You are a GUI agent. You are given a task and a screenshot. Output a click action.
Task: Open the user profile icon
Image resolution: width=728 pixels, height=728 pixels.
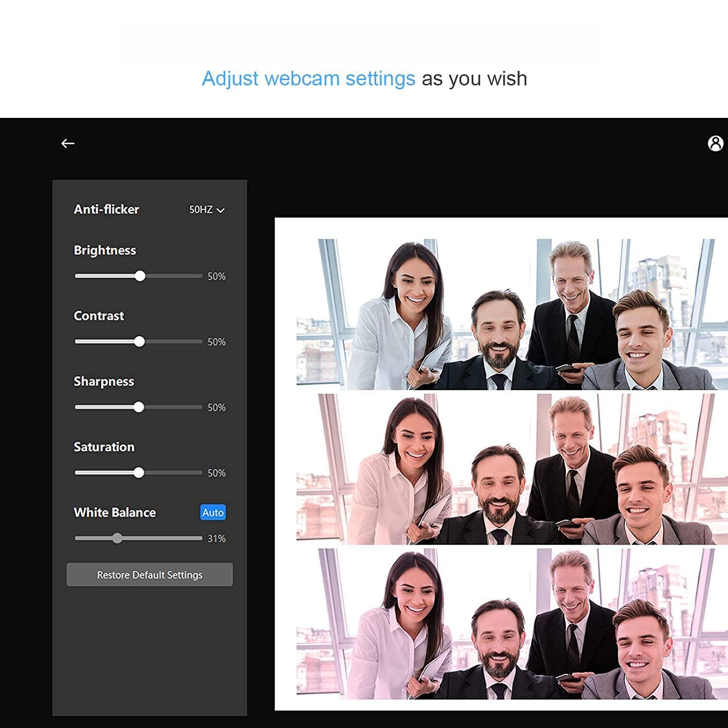pyautogui.click(x=714, y=143)
